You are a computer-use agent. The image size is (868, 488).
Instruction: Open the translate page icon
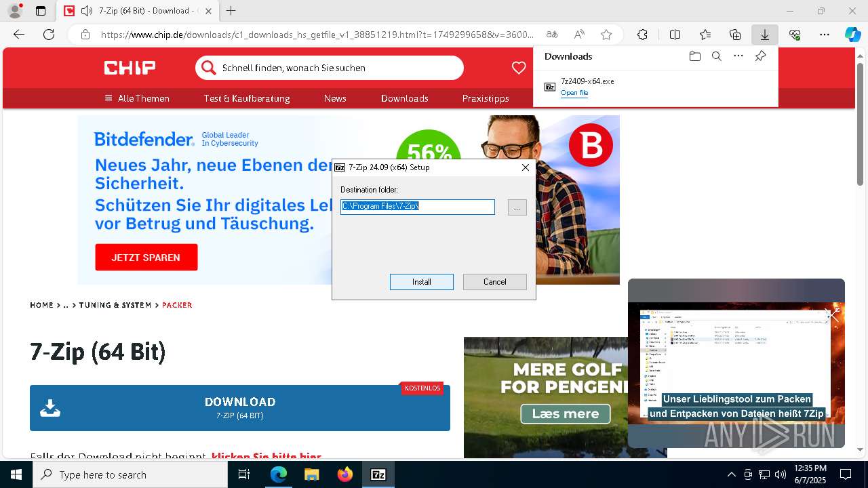pyautogui.click(x=552, y=35)
